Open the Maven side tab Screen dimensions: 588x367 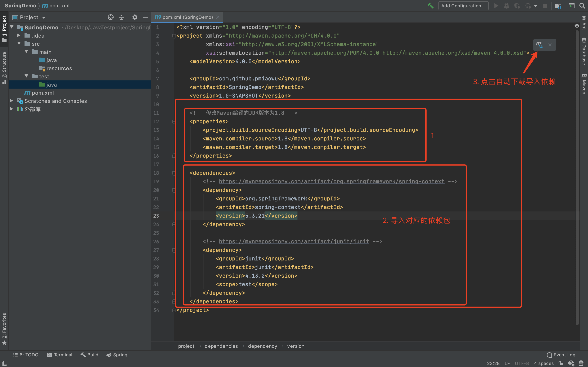(584, 84)
